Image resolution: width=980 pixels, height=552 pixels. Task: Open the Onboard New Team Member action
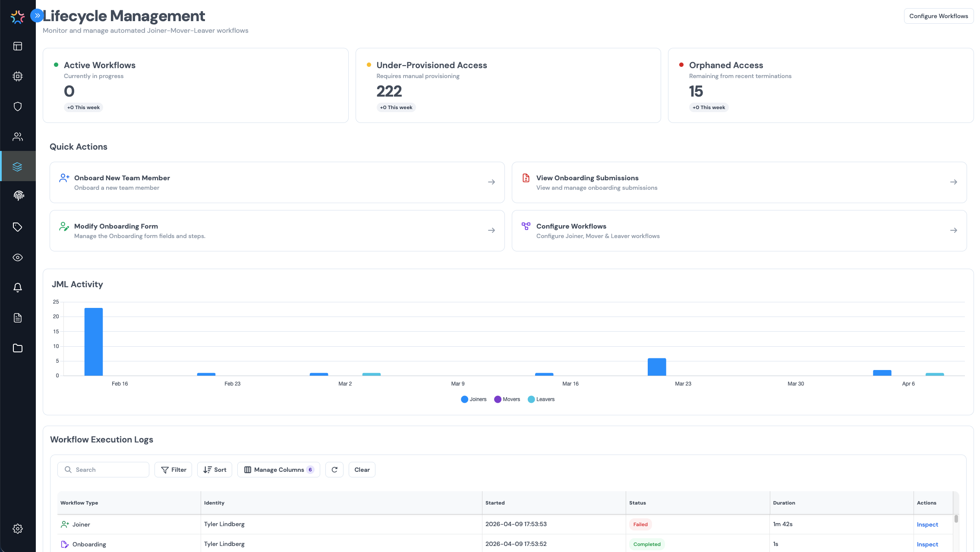[277, 182]
